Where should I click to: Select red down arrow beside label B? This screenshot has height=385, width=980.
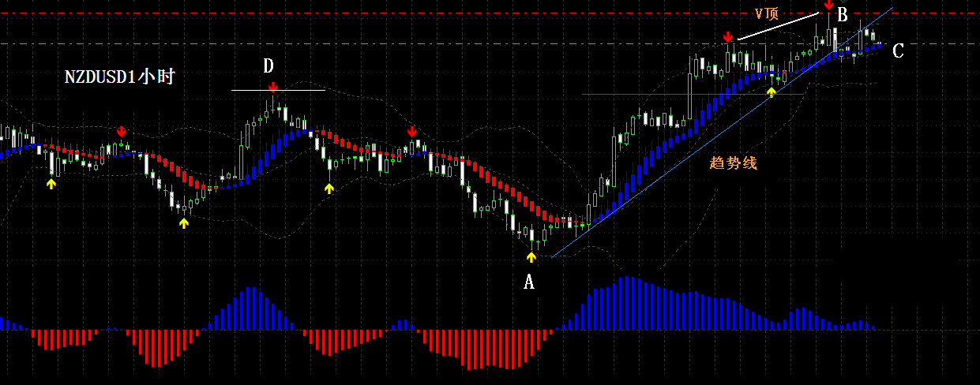(x=828, y=6)
